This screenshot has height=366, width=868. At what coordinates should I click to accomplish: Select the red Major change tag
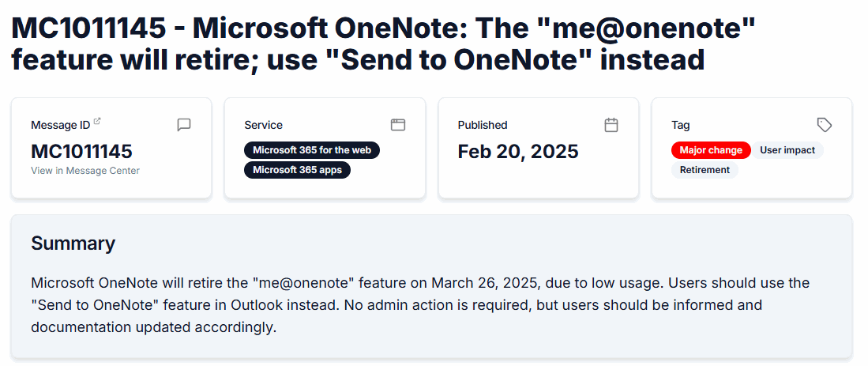711,150
